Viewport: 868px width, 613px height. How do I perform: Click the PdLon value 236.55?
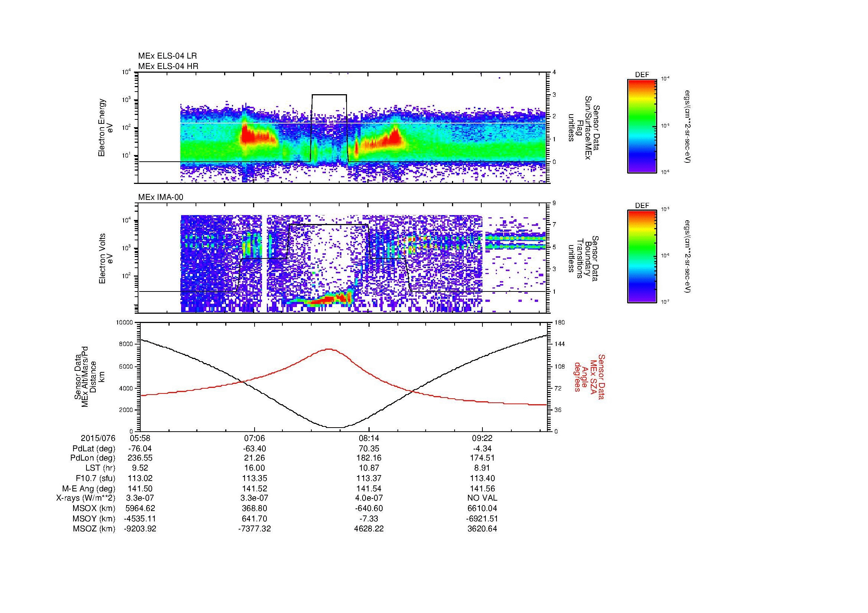click(140, 458)
